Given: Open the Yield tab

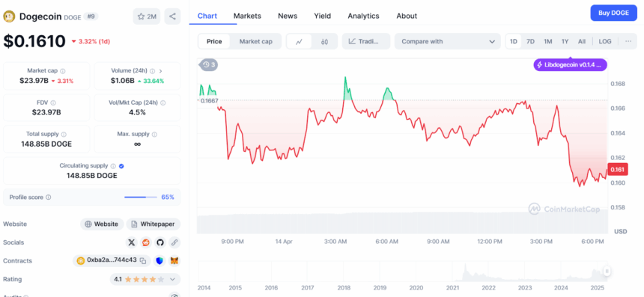Looking at the screenshot, I should point(323,16).
